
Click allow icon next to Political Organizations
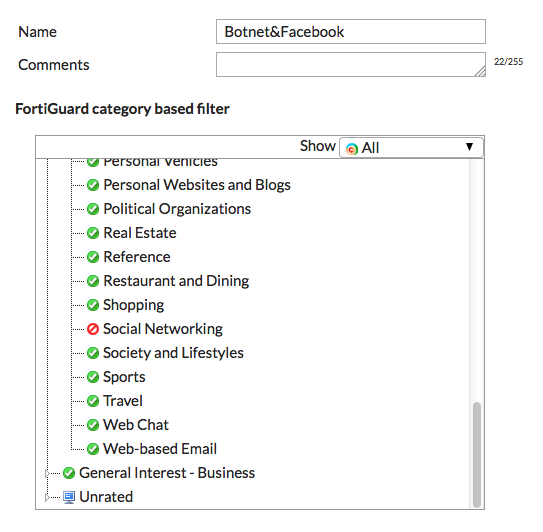tap(93, 209)
